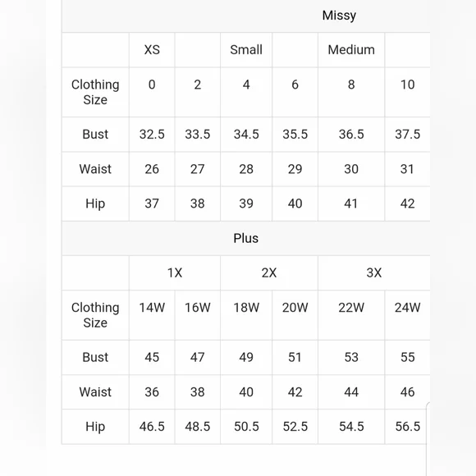This screenshot has height=476, width=476.
Task: Select the XS size column header
Action: coord(152,50)
